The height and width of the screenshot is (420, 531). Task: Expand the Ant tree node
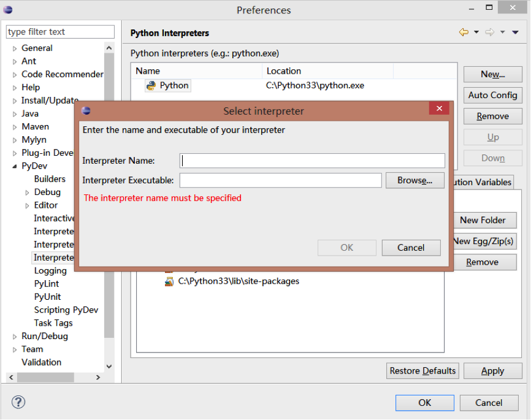[x=15, y=62]
